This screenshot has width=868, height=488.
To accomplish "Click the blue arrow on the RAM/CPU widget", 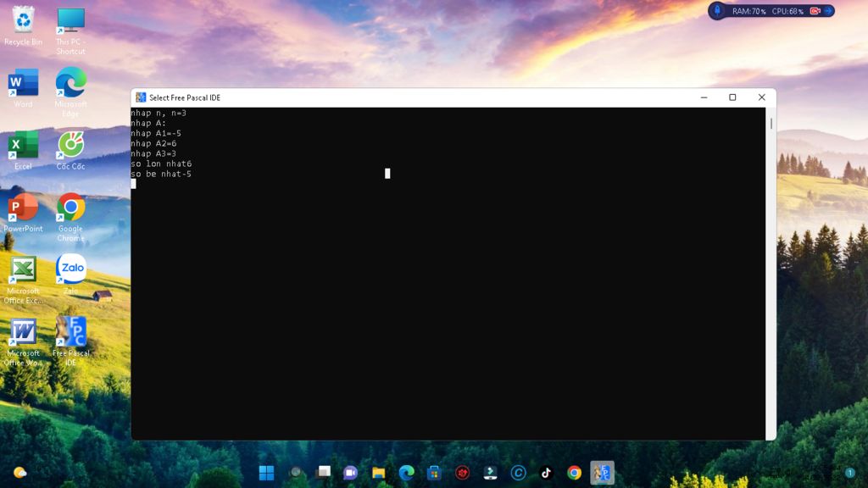I will (x=829, y=11).
